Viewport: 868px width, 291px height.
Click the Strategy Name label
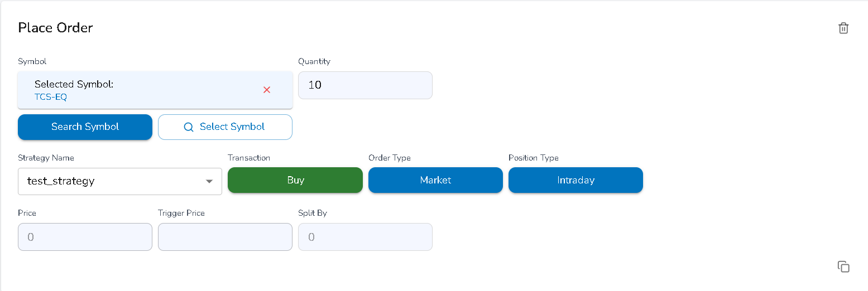(46, 158)
